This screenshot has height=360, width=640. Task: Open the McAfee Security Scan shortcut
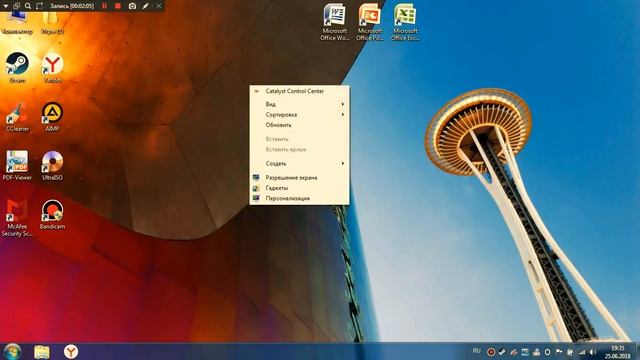point(17,218)
